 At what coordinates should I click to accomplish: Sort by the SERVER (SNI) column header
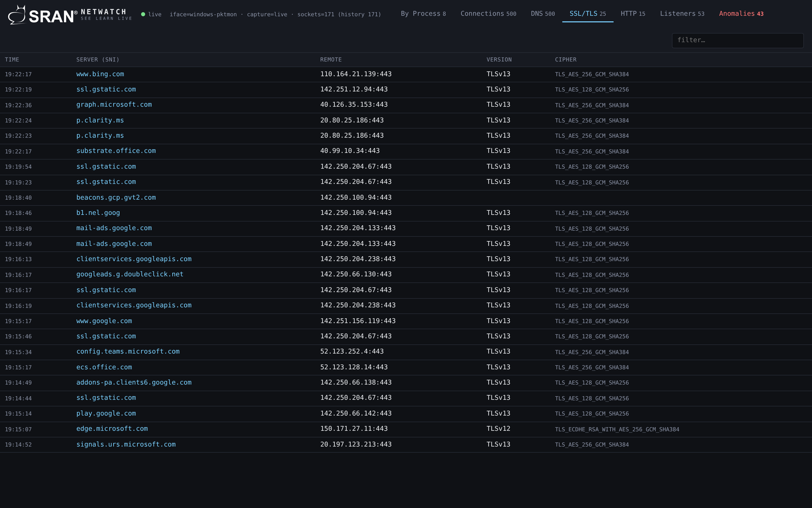[98, 60]
